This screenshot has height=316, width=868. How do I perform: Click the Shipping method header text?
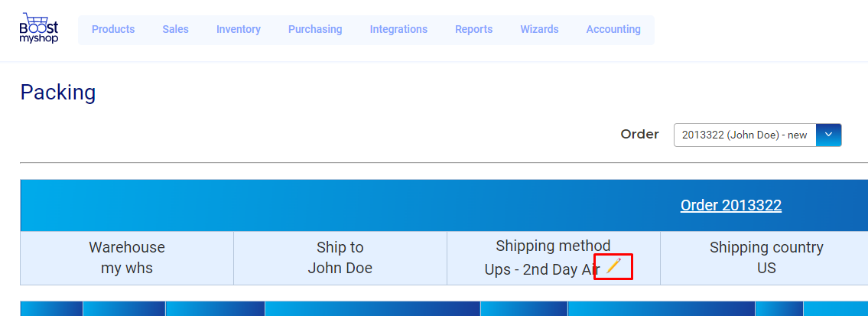553,246
